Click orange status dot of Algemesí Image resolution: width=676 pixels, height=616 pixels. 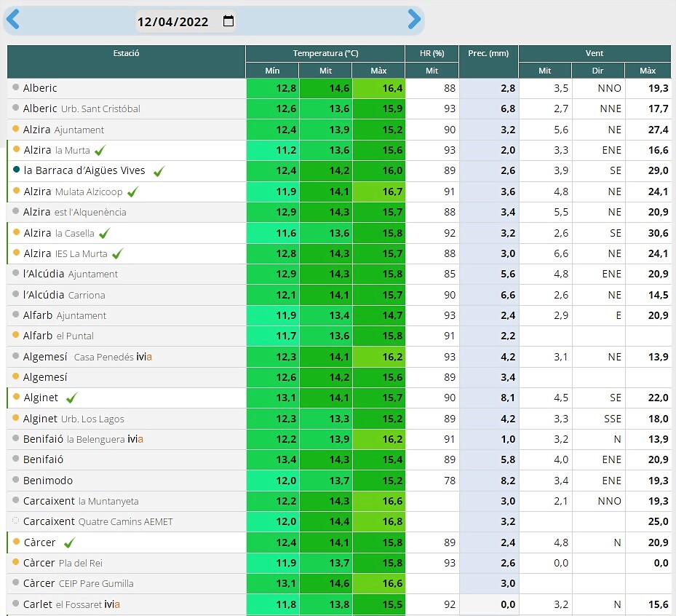(16, 376)
